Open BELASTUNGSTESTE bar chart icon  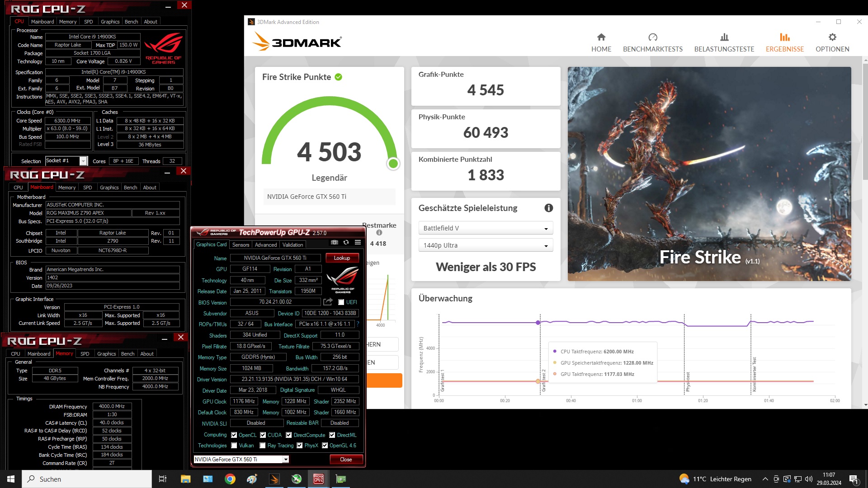(724, 37)
